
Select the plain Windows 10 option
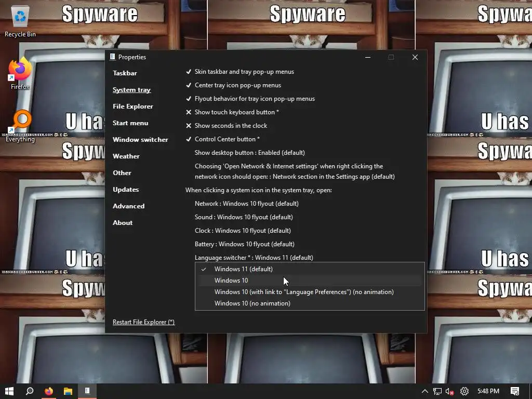pos(310,281)
